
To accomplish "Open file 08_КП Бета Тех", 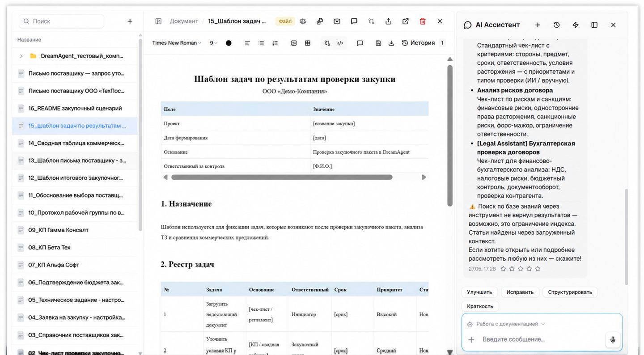I will tap(75, 247).
